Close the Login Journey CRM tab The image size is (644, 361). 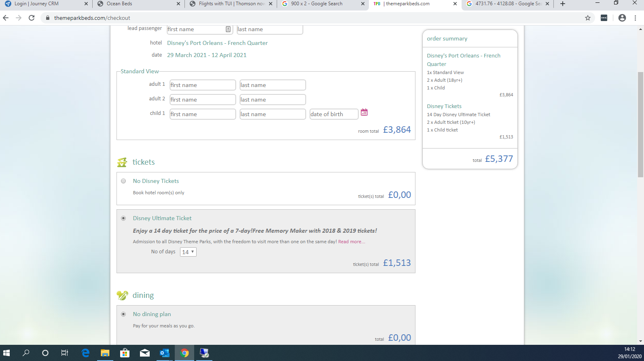pos(86,4)
